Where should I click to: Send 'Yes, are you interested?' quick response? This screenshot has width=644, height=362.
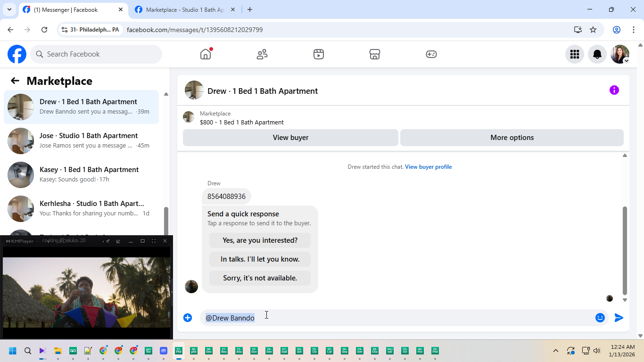tap(260, 240)
